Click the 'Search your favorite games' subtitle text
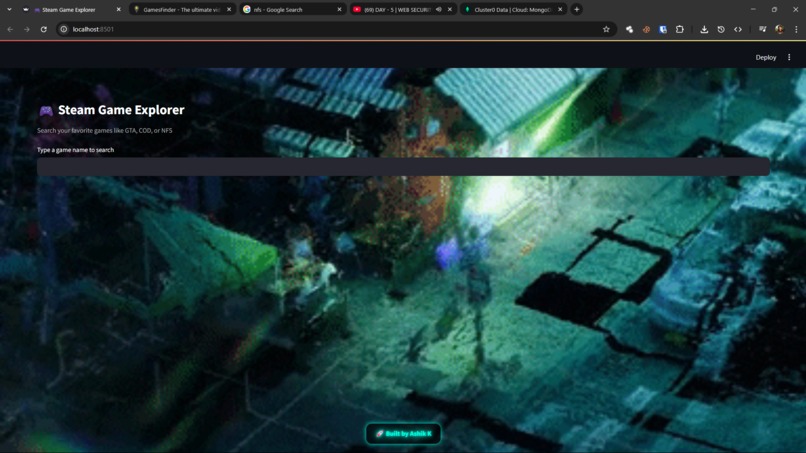The width and height of the screenshot is (806, 453). click(104, 131)
